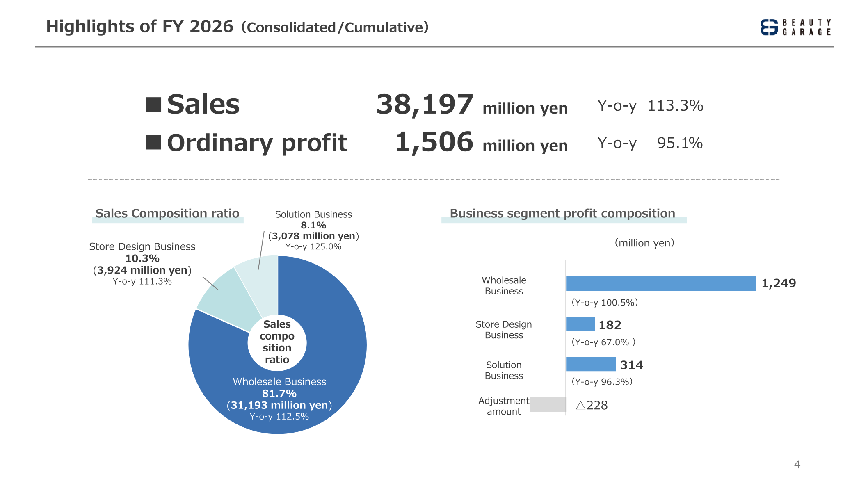Select '31,193 million yen' in the pie
The image size is (868, 488).
pos(279,405)
